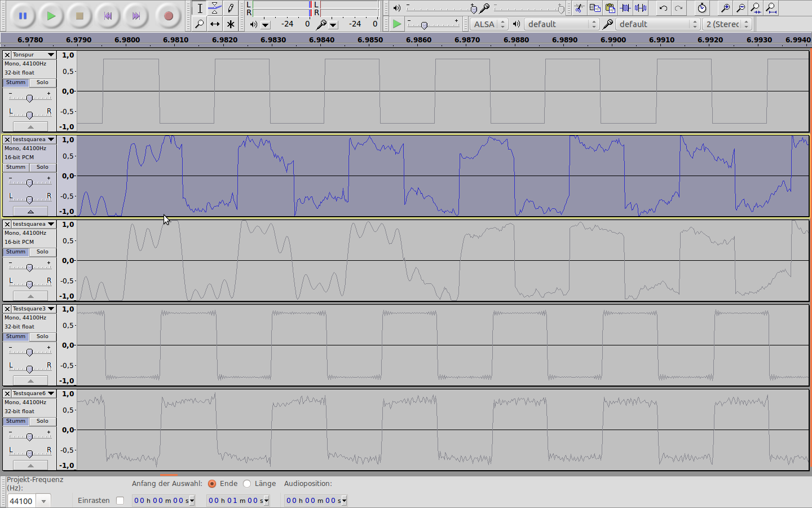Image resolution: width=812 pixels, height=508 pixels.
Task: Start playback with the large Play button
Action: pos(51,16)
